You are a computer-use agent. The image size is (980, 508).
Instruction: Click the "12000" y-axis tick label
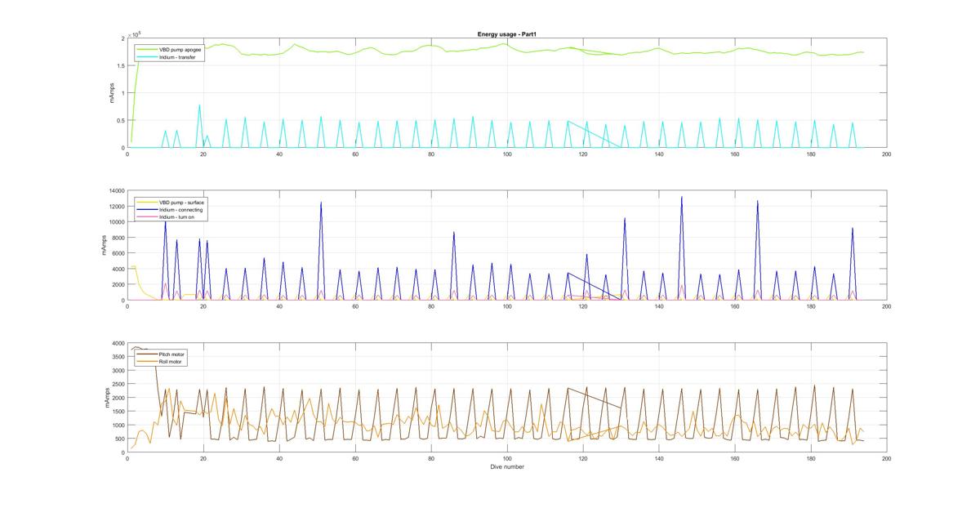115,206
